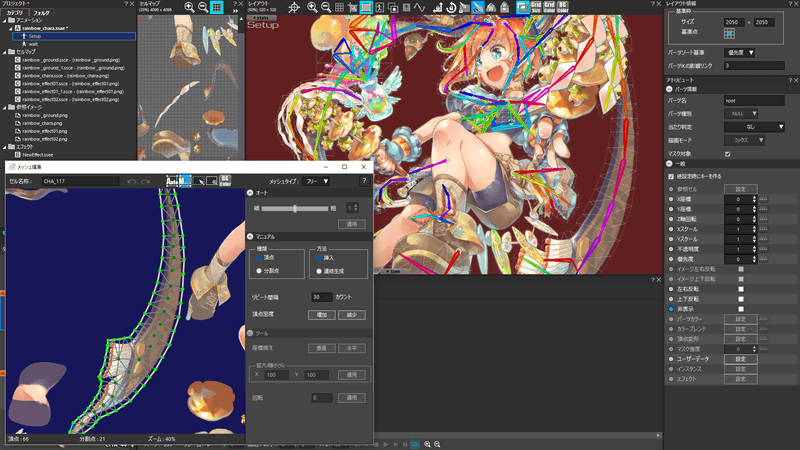Select Auto mesh mode in mesh editor
The width and height of the screenshot is (800, 450).
pyautogui.click(x=172, y=181)
